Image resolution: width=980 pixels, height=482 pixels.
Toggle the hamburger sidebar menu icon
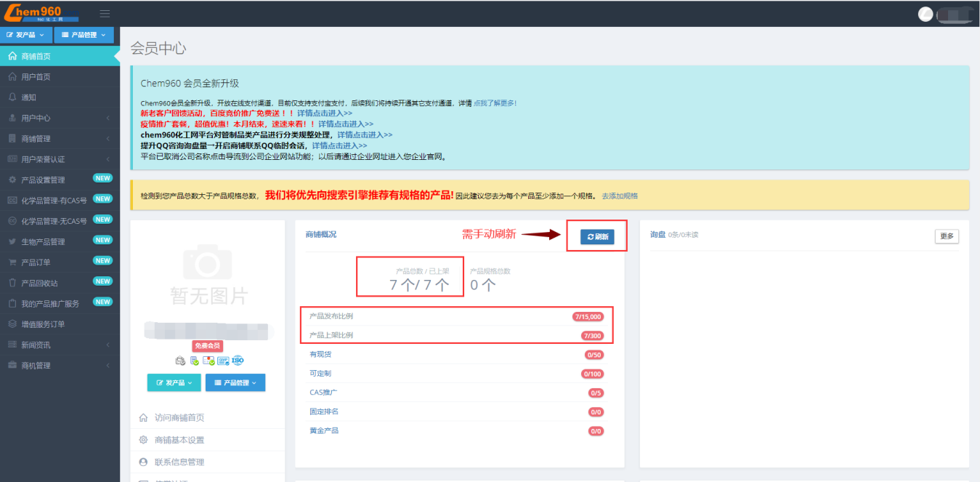tap(105, 14)
